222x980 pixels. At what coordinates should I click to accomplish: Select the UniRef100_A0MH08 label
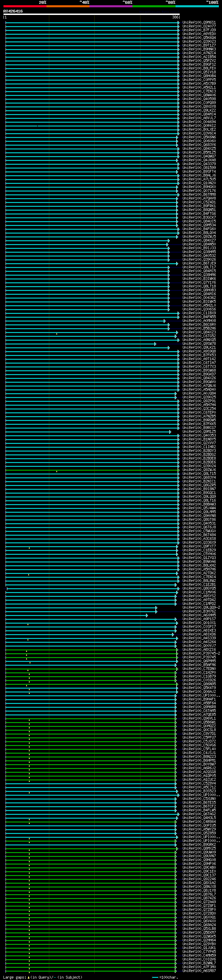[199, 321]
